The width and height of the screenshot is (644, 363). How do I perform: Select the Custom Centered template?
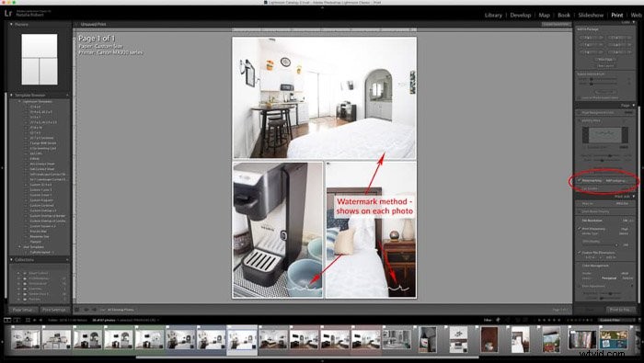point(41,205)
